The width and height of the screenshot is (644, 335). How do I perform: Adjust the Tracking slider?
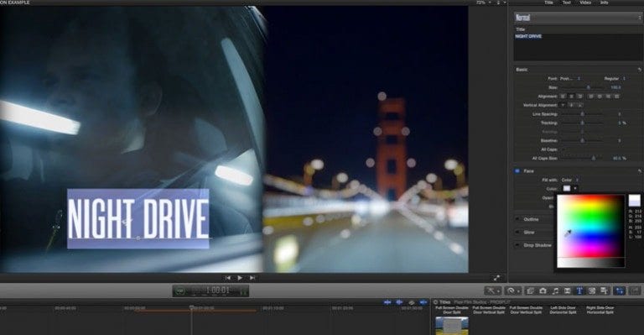(582, 123)
